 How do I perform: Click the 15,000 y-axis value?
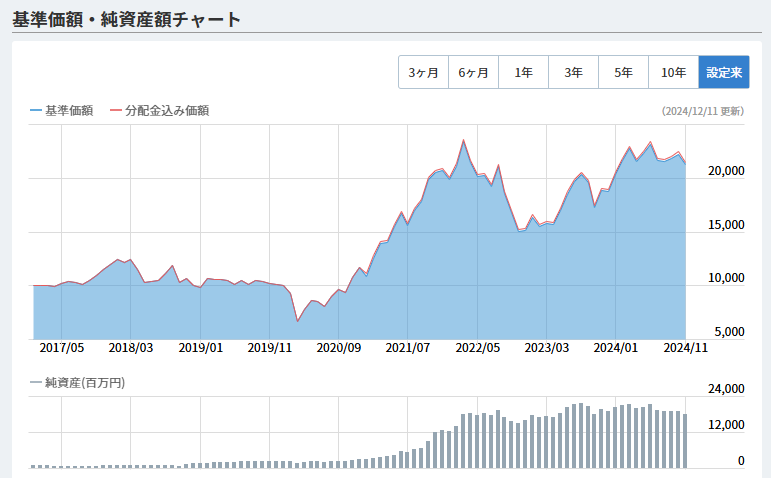(726, 225)
